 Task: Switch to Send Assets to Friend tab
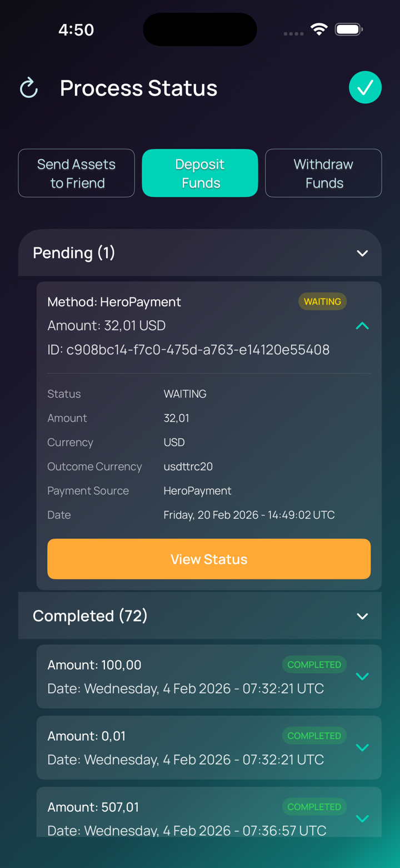77,173
